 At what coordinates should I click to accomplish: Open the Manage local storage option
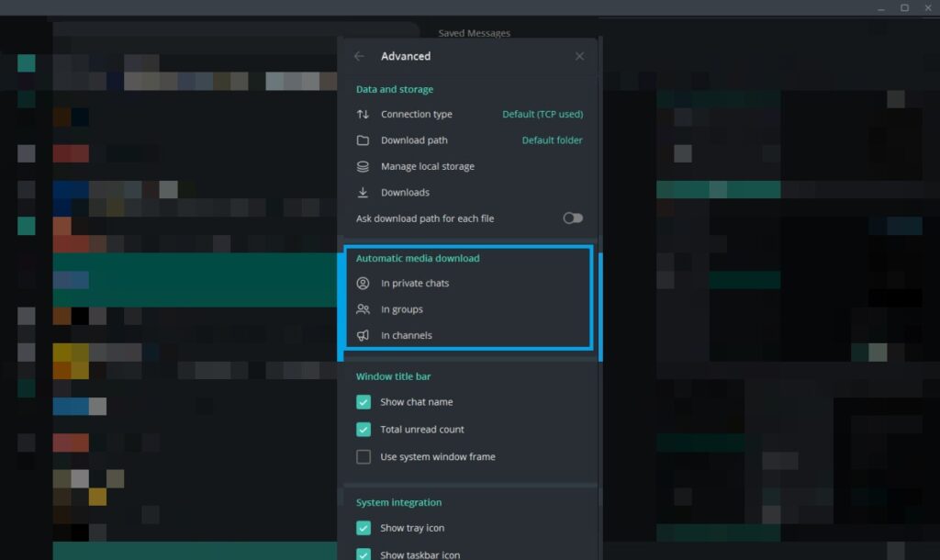pyautogui.click(x=427, y=167)
